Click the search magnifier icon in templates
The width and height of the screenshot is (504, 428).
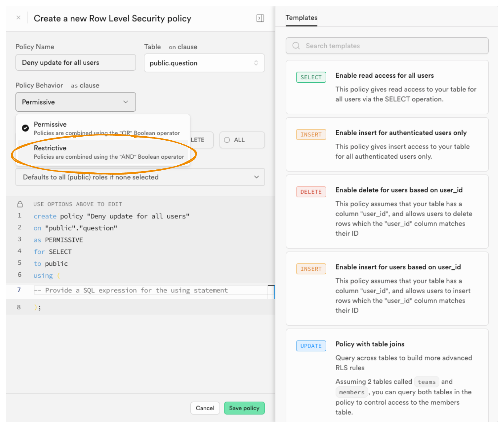pyautogui.click(x=296, y=46)
